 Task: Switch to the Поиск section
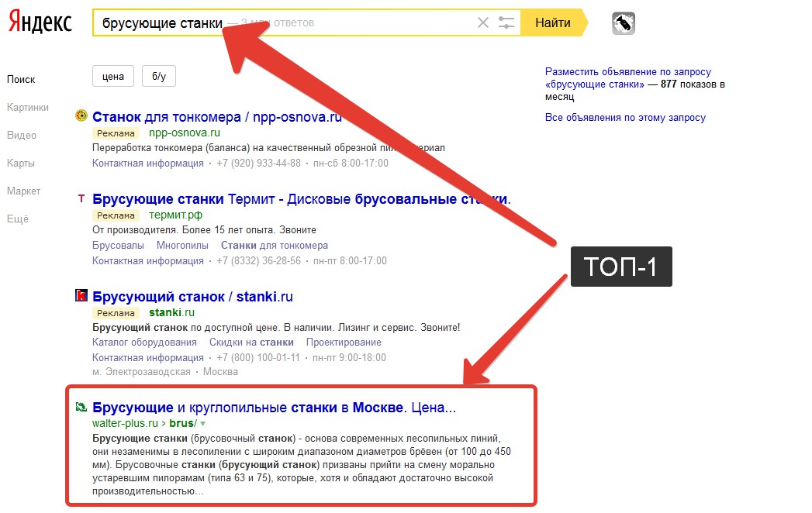click(21, 79)
